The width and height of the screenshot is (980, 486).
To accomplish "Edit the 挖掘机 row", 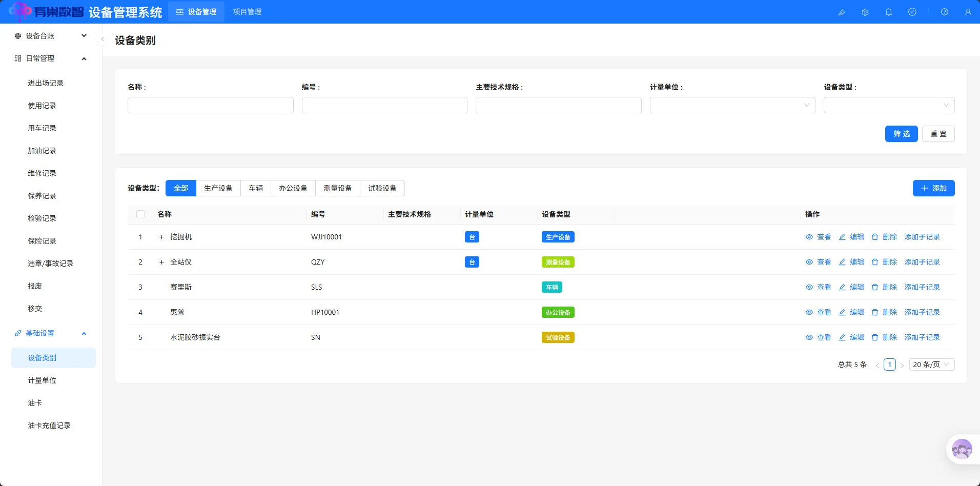I will [x=851, y=237].
